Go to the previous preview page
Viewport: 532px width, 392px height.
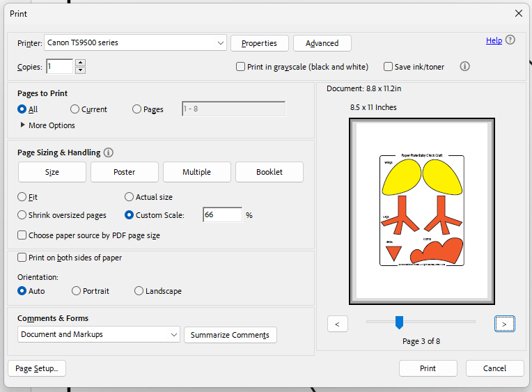tap(337, 324)
